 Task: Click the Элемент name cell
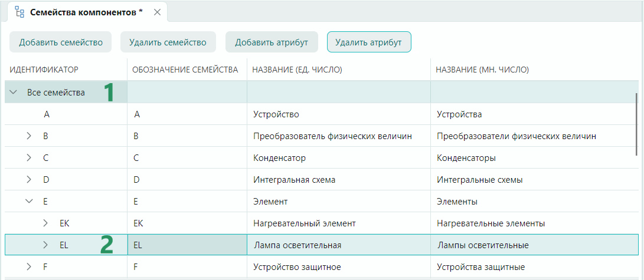[x=339, y=201]
